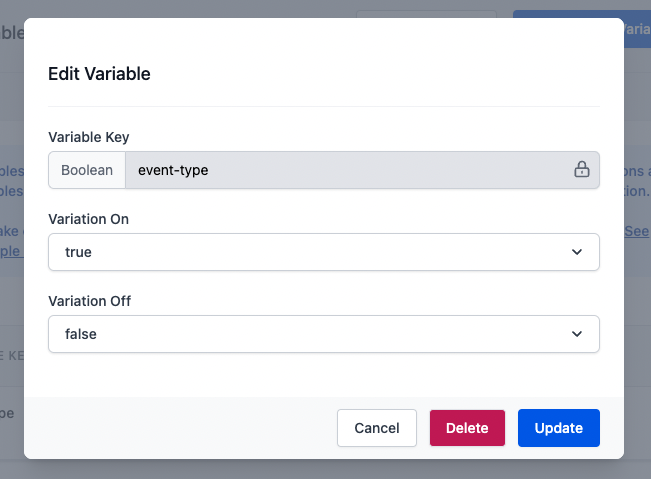Click the blue button behind dialog top-right
The image size is (651, 479).
[637, 28]
